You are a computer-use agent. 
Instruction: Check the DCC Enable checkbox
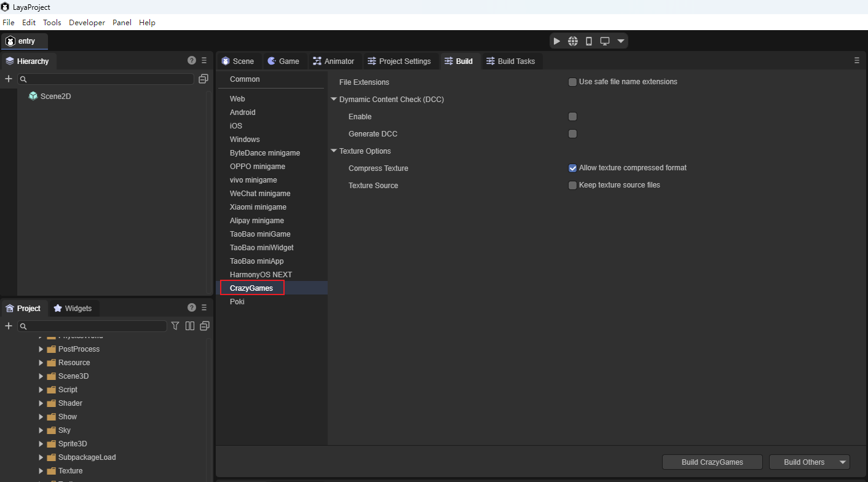click(573, 117)
